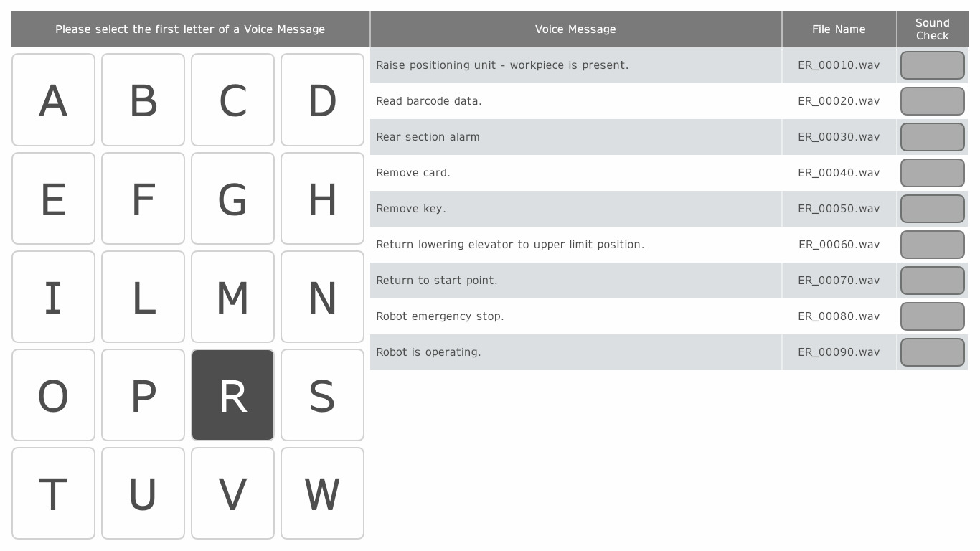Play Return to start point message
The image size is (980, 551).
point(932,281)
